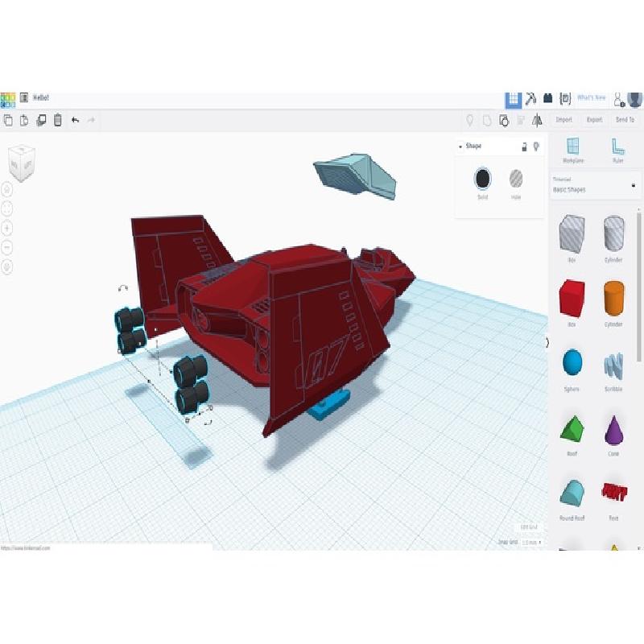Click the Import button
This screenshot has width=644, height=644.
click(x=564, y=120)
